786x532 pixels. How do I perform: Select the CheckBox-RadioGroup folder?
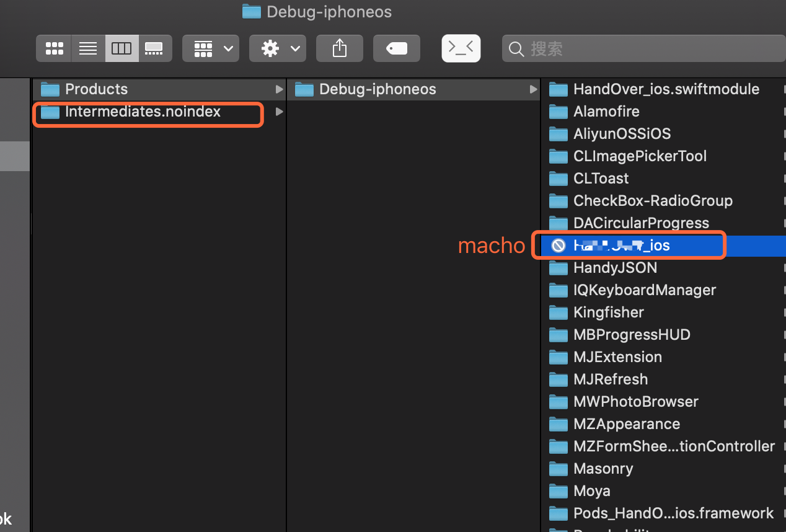(663, 201)
